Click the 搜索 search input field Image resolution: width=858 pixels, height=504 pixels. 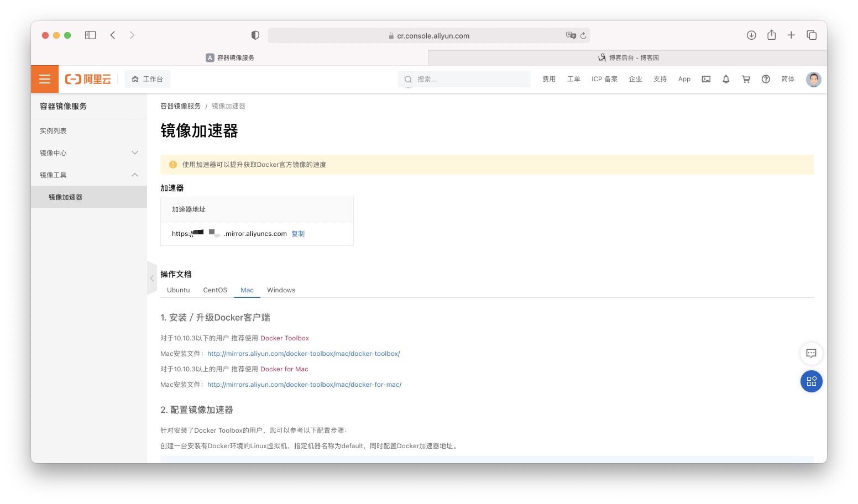464,79
